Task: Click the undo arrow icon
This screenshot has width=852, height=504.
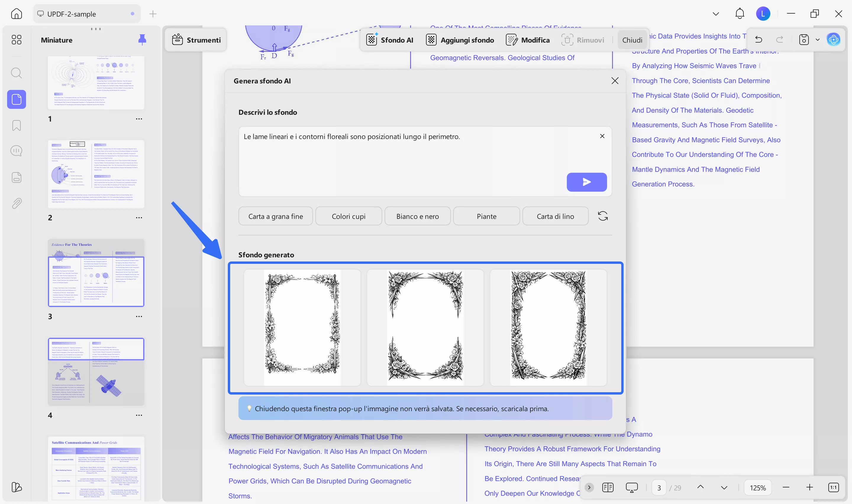Action: point(758,40)
